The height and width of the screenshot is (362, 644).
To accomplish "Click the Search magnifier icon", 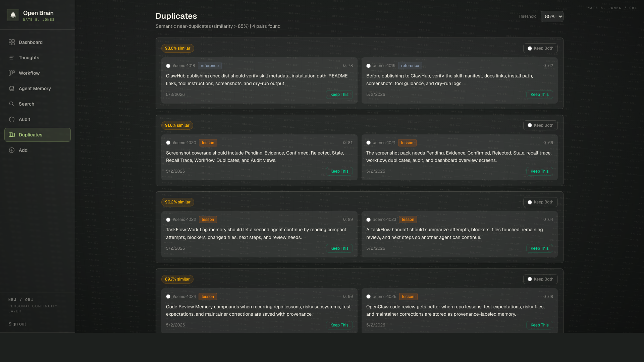I will (x=12, y=104).
